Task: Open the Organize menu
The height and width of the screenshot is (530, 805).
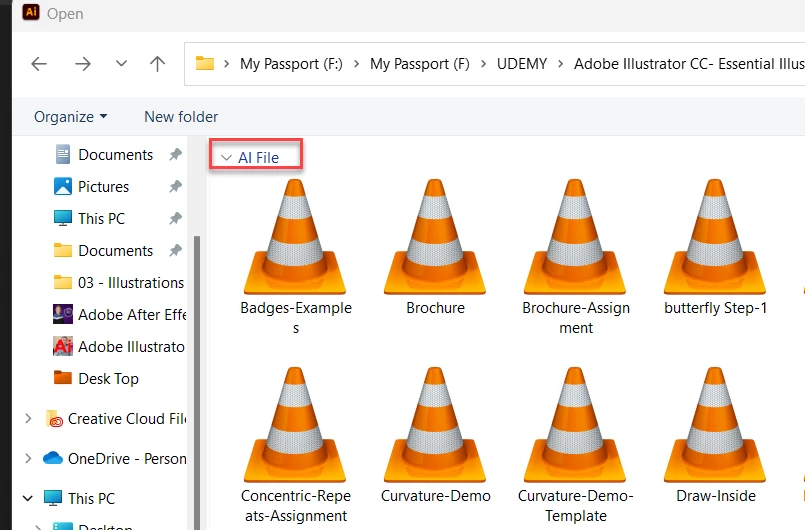Action: pos(70,117)
